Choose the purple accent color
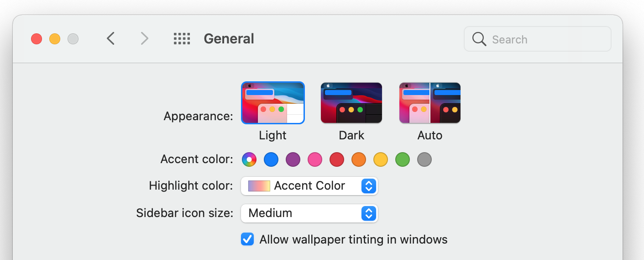The image size is (644, 260). tap(293, 159)
